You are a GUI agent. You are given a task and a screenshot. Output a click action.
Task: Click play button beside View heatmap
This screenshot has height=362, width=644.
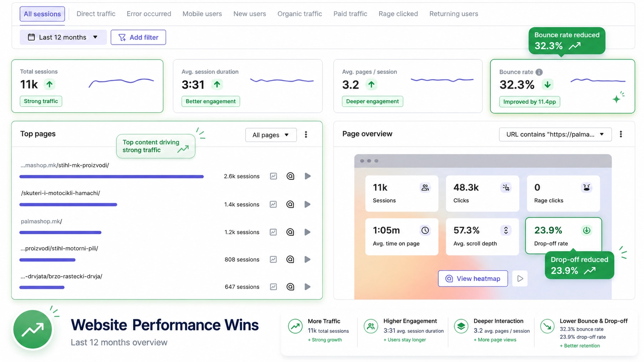click(520, 279)
